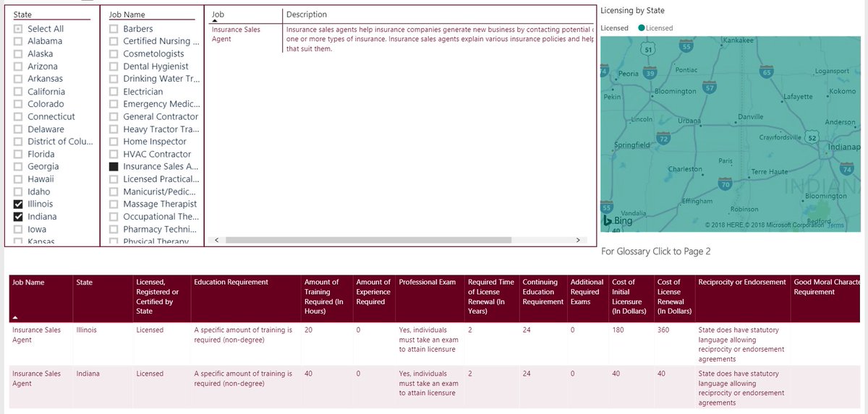Viewport: 868px width, 414px height.
Task: Click the I-55 shield near Vandalia
Action: point(607,207)
